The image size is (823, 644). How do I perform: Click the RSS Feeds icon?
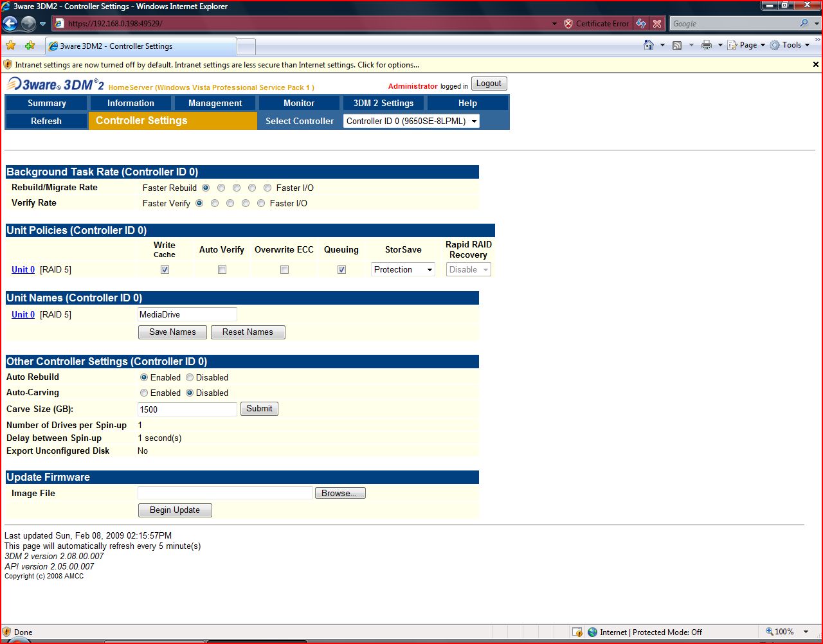677,45
